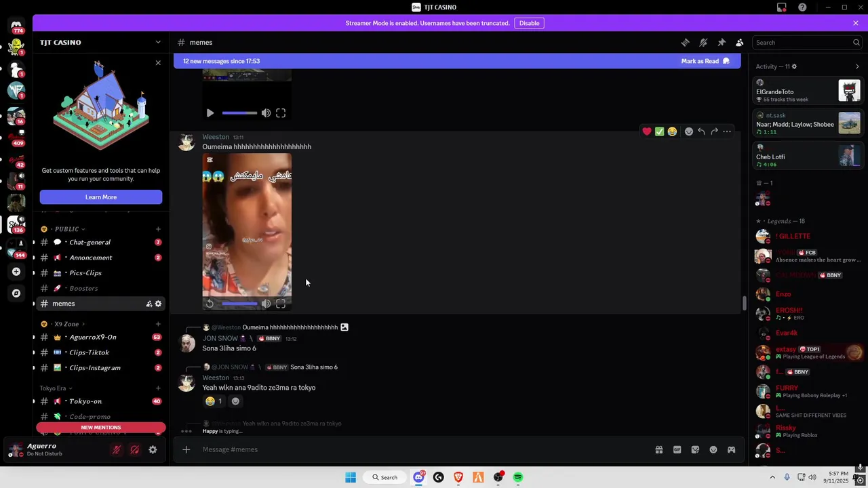The height and width of the screenshot is (488, 868).
Task: Open more options ellipsis on hovered message
Action: (727, 131)
